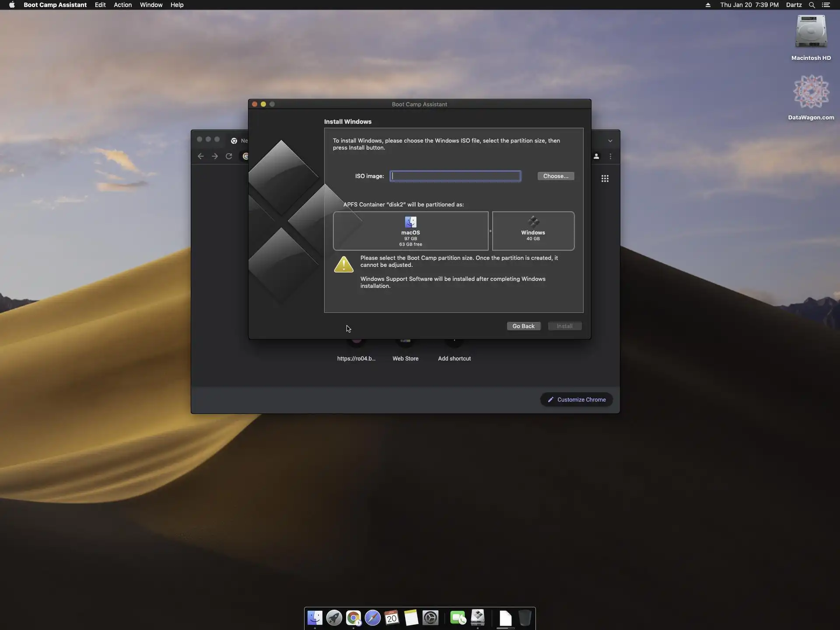The image size is (840, 630).
Task: Open the Google apps grid in Chrome
Action: click(605, 178)
